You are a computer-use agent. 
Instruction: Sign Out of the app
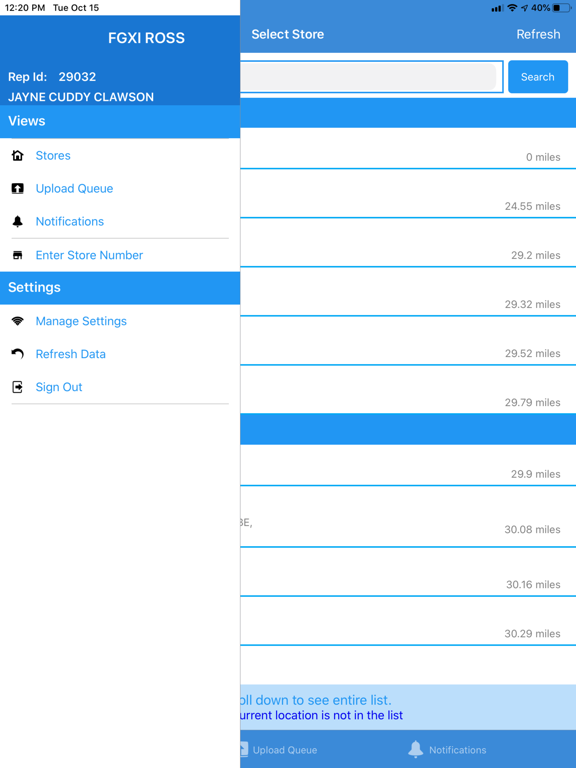tap(120, 387)
